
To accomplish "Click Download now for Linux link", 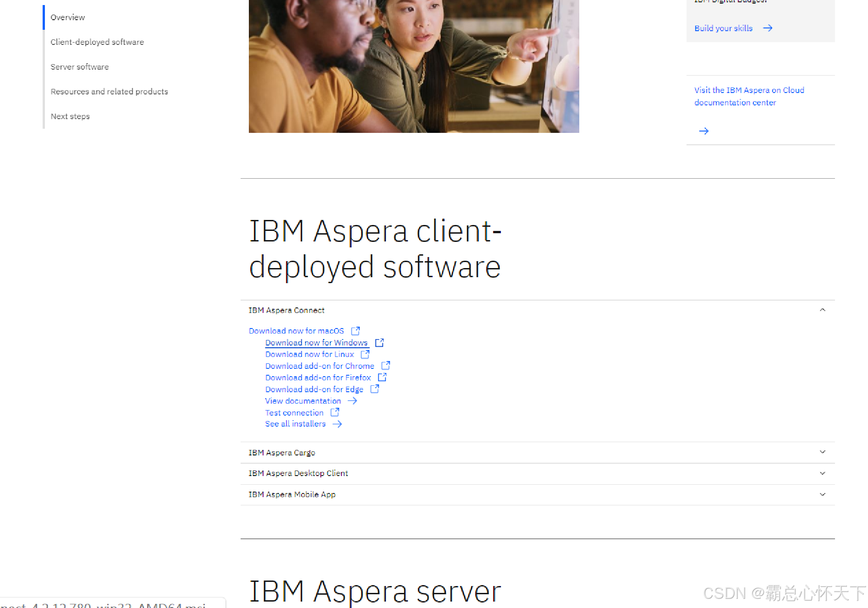I will coord(309,354).
